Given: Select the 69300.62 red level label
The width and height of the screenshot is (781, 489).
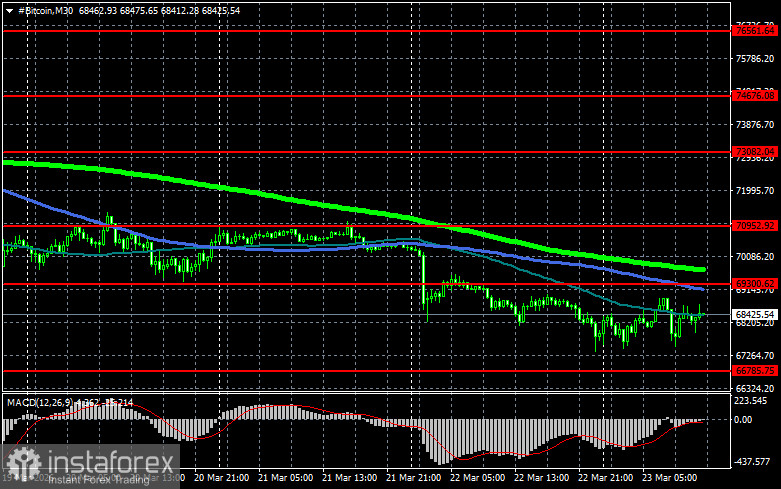Looking at the screenshot, I should (755, 284).
